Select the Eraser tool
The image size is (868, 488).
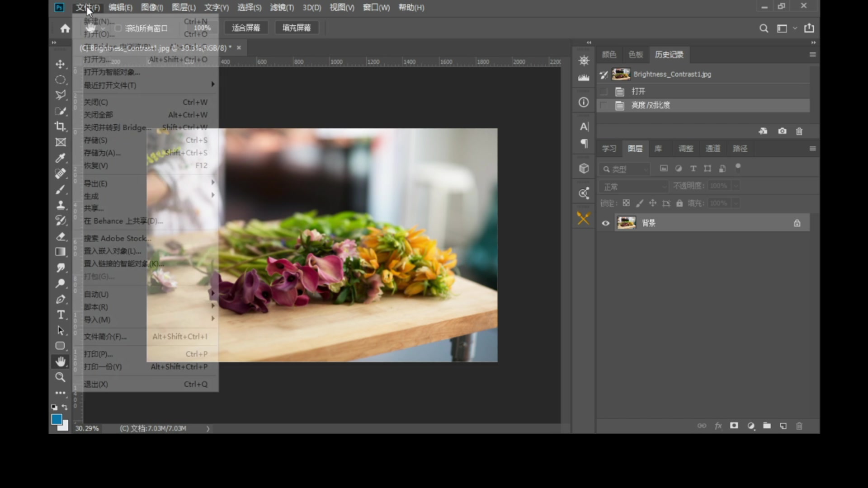point(60,236)
